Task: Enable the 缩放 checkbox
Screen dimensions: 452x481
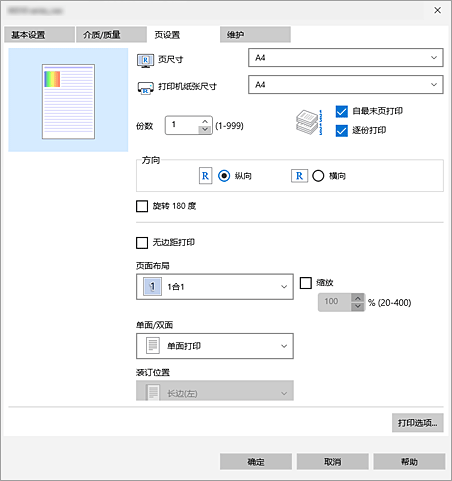Action: [x=306, y=283]
